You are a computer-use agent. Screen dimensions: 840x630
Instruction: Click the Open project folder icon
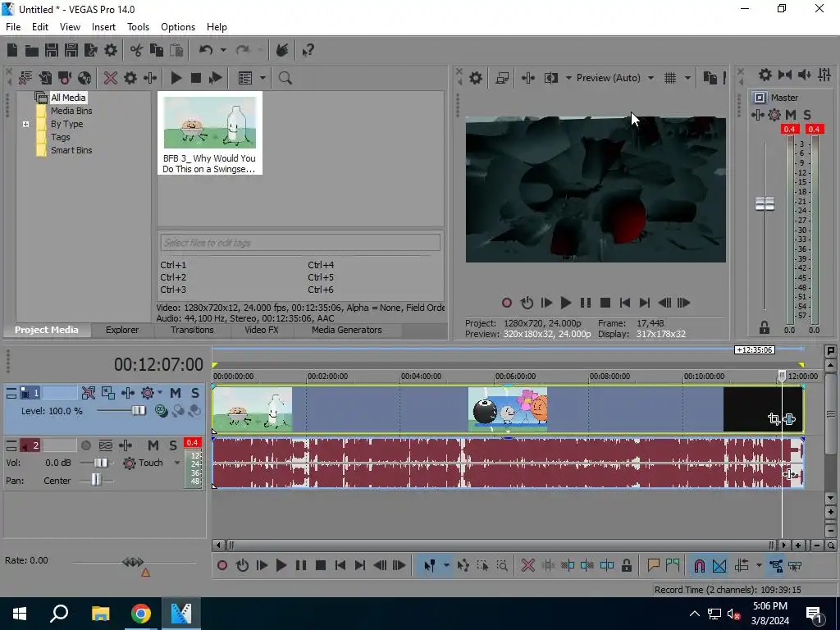32,50
